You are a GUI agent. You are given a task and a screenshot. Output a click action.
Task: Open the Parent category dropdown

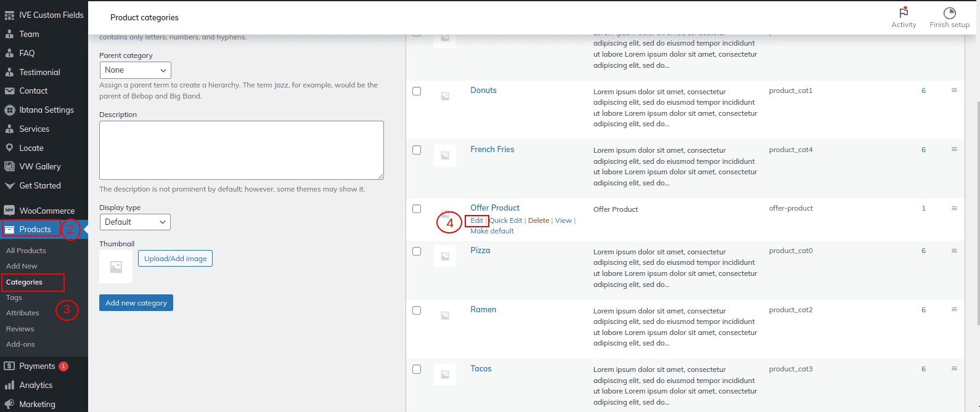(135, 70)
